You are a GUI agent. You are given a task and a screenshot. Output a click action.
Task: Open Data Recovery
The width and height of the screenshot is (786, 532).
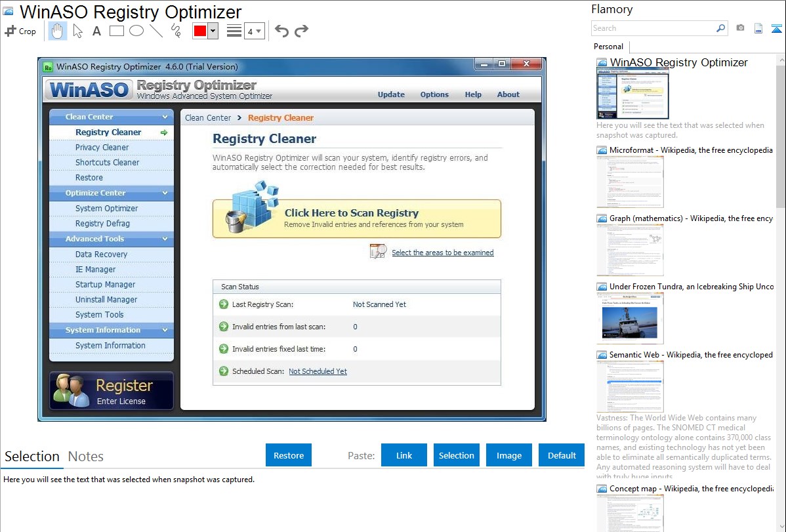[x=112, y=255]
